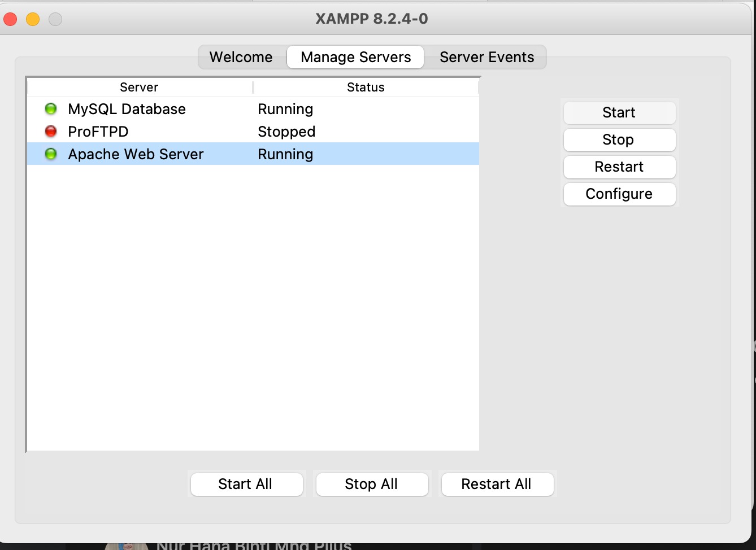756x550 pixels.
Task: Open Configure for the selected server
Action: tap(619, 194)
